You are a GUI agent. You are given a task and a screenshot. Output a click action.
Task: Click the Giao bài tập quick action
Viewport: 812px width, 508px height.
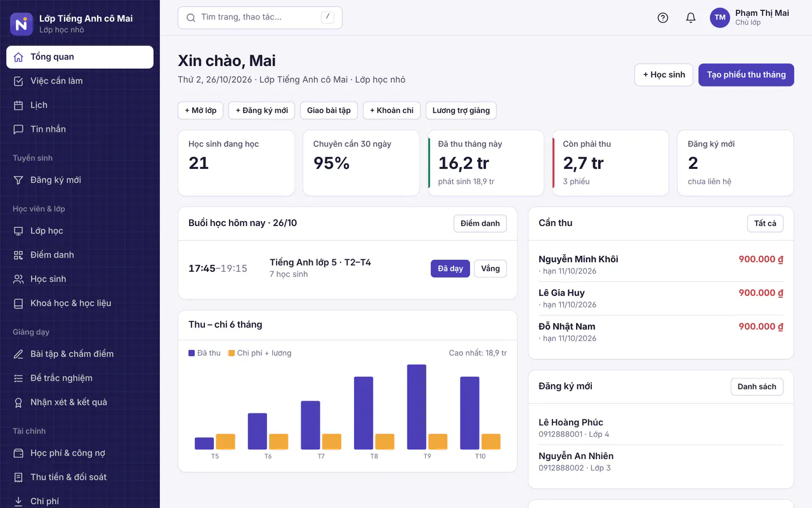(329, 110)
